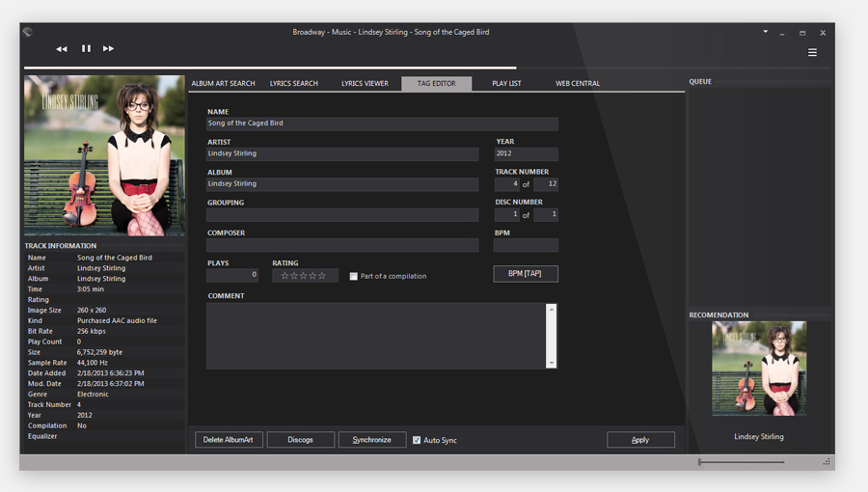The image size is (868, 492).
Task: Click the Queue panel header
Action: pyautogui.click(x=700, y=81)
